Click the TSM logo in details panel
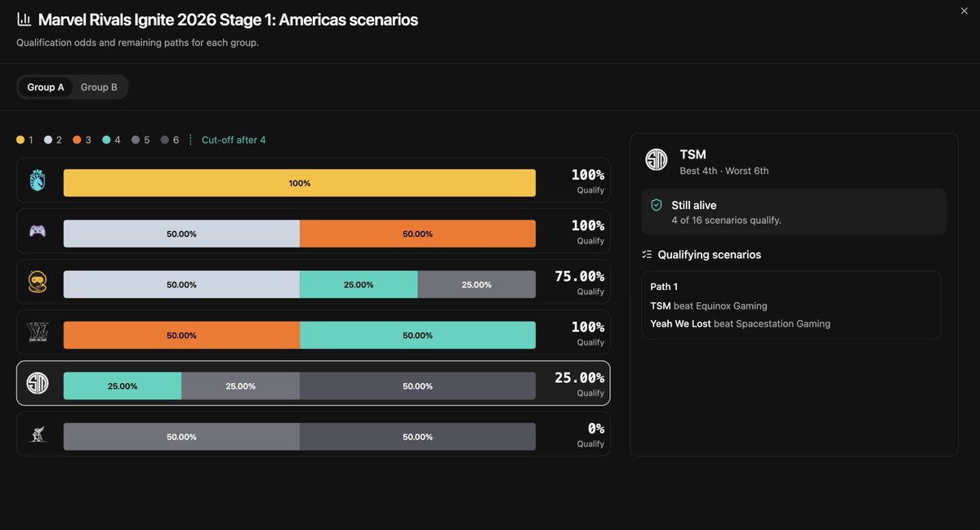The image size is (980, 530). pos(657,160)
